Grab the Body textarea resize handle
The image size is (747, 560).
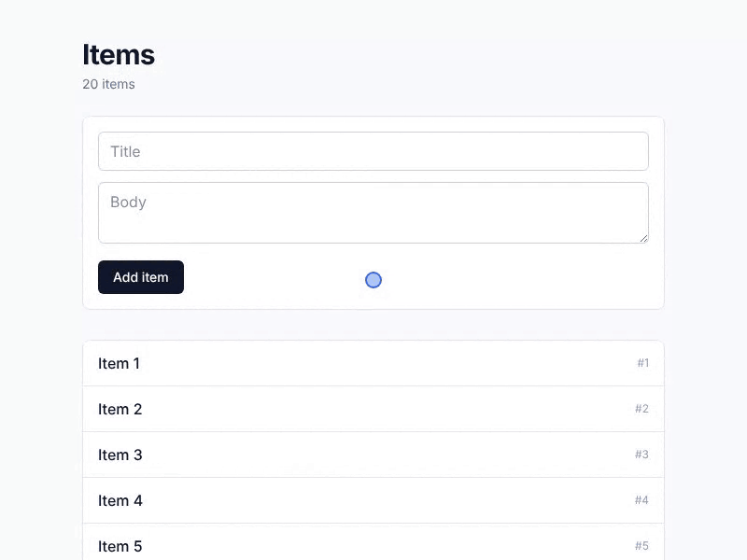(x=643, y=239)
